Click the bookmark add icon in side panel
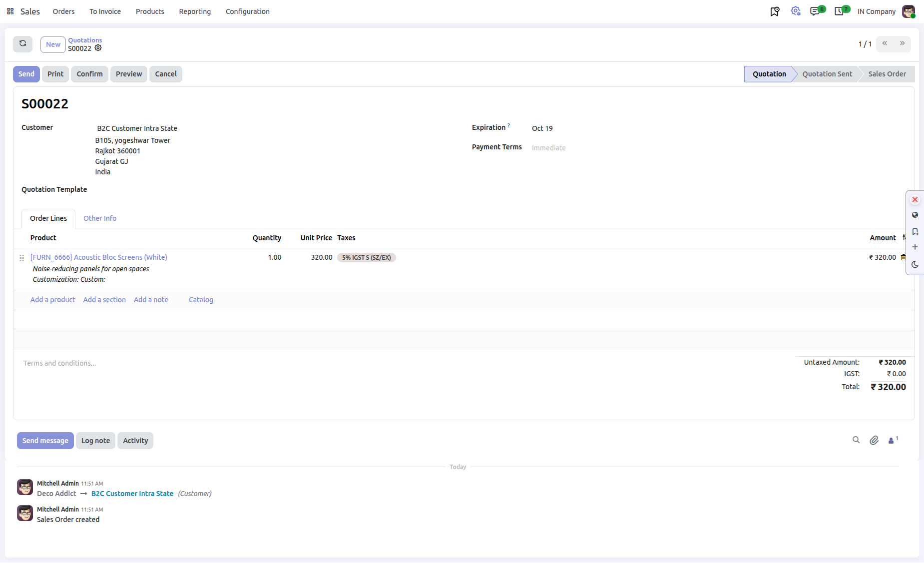The image size is (924, 563). [x=915, y=232]
